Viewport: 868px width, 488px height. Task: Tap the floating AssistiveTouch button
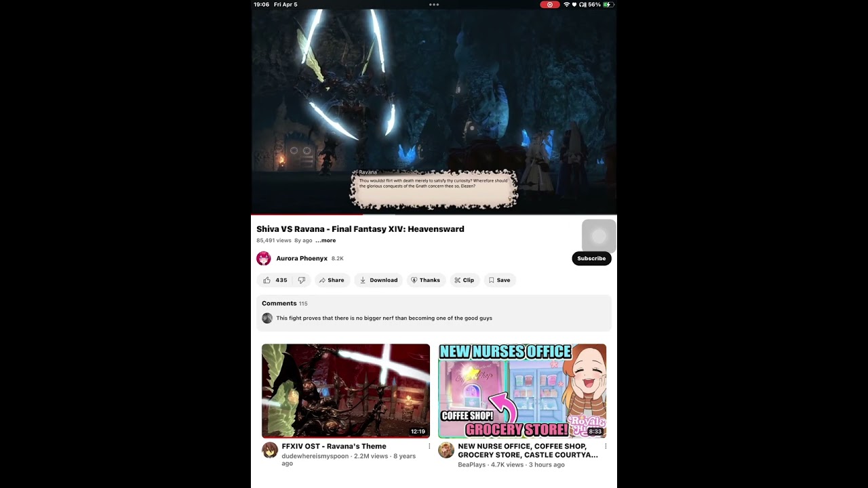click(599, 236)
